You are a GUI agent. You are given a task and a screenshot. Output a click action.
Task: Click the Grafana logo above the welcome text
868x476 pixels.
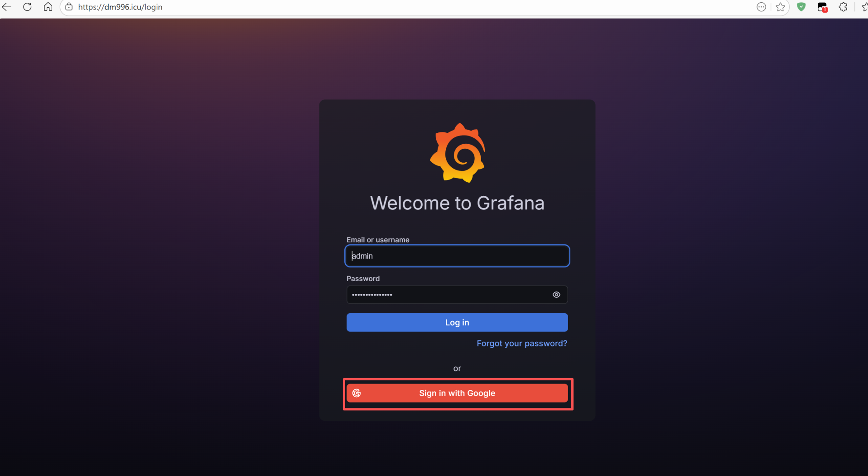(457, 152)
